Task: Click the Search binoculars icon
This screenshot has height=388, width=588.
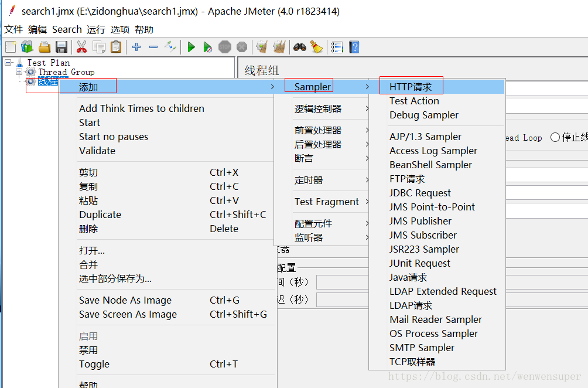Action: tap(300, 47)
